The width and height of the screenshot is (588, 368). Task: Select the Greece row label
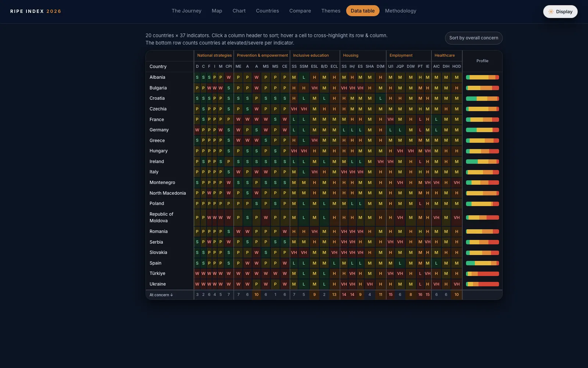tap(157, 141)
